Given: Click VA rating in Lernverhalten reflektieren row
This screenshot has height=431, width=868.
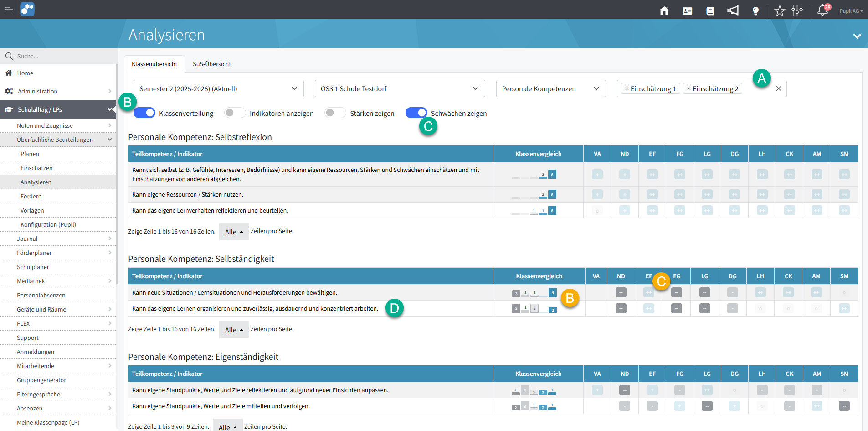Looking at the screenshot, I should 597,211.
